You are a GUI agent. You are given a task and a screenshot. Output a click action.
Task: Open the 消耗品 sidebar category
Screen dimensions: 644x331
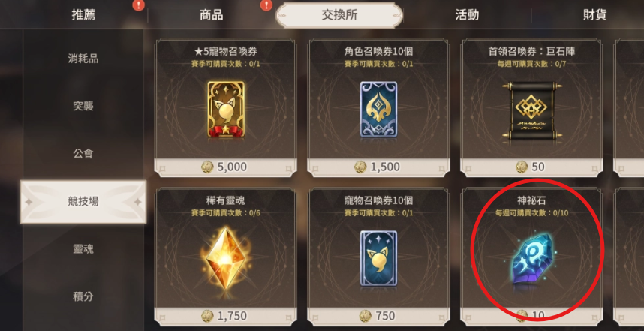pyautogui.click(x=83, y=59)
